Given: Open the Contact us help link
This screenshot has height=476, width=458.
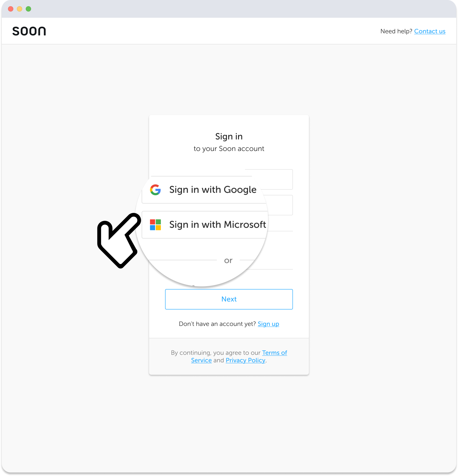Looking at the screenshot, I should pyautogui.click(x=430, y=31).
